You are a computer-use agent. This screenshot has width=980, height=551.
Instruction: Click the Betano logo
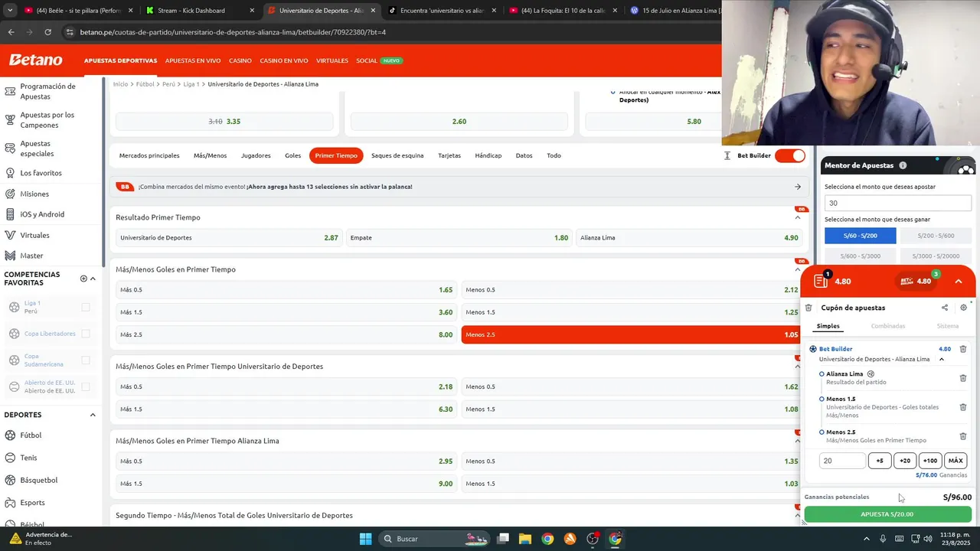coord(35,60)
